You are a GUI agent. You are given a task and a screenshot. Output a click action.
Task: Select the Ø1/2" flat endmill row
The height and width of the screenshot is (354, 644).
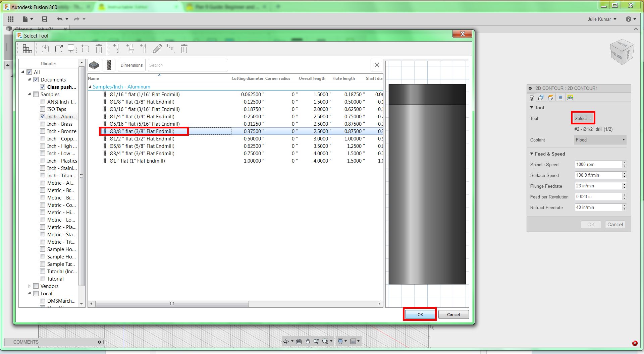[x=235, y=138]
